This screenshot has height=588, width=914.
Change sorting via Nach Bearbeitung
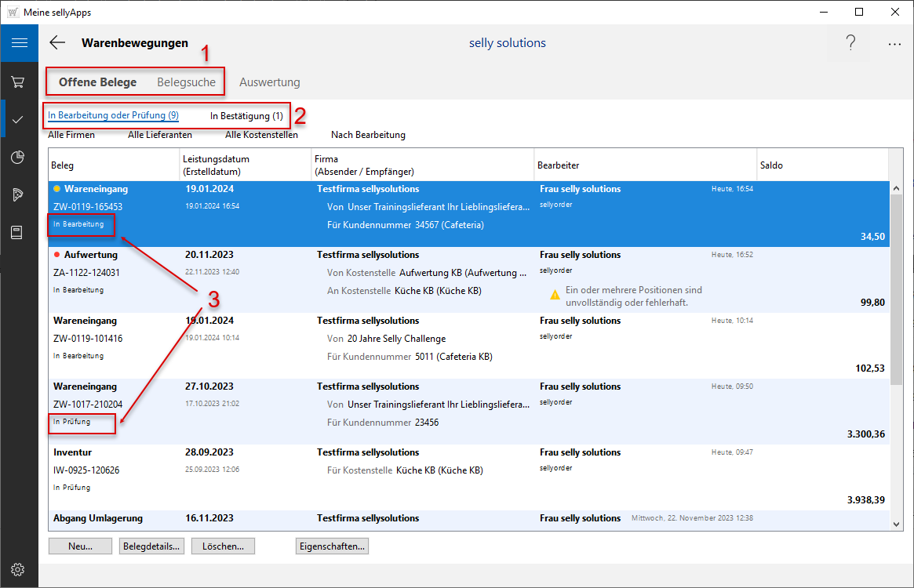368,135
